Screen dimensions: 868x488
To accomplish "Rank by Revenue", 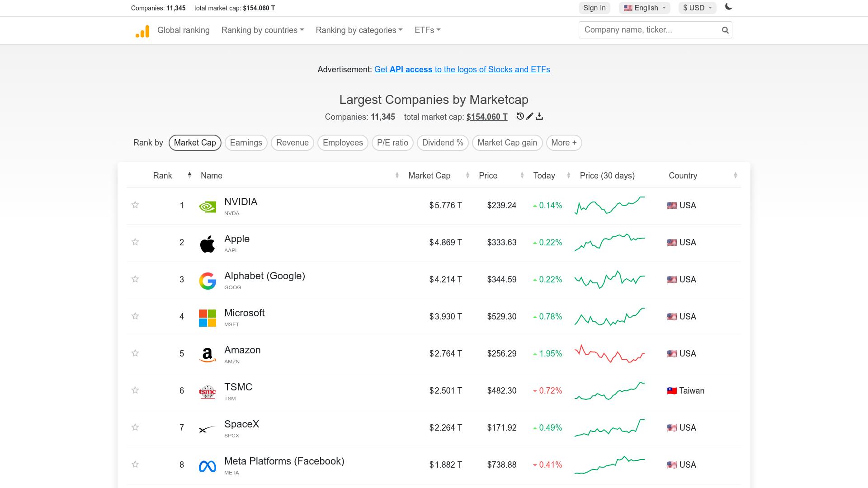I will pyautogui.click(x=292, y=143).
